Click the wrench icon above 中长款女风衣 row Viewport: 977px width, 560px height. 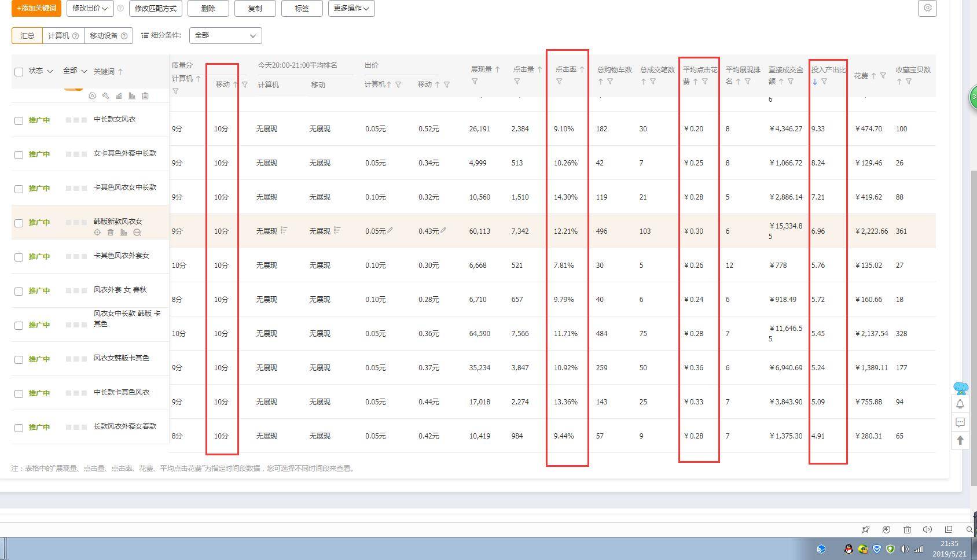tap(105, 96)
